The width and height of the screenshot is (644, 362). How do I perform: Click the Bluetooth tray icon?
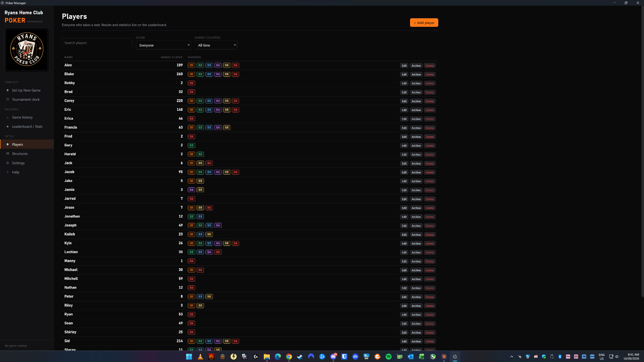pyautogui.click(x=560, y=357)
